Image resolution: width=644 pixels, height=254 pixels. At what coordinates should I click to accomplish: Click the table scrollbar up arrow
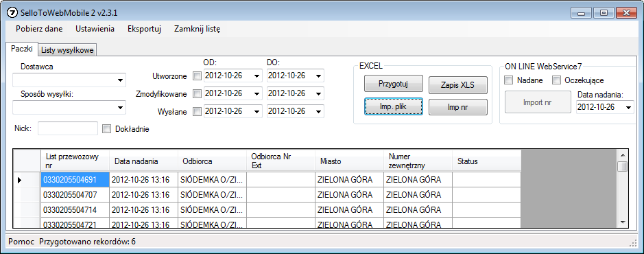point(623,155)
